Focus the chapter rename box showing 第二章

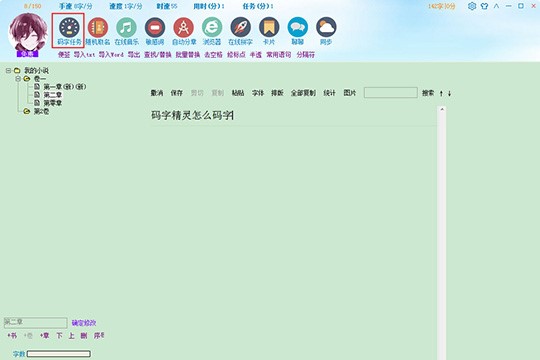point(35,323)
